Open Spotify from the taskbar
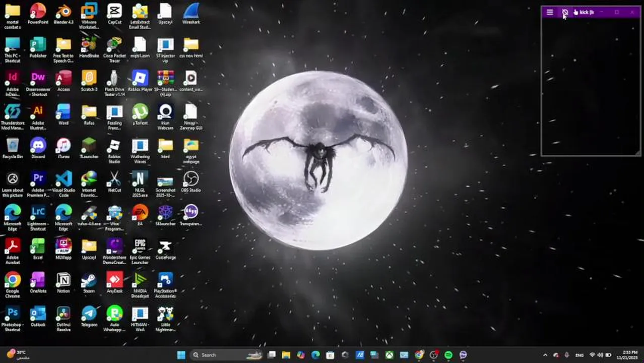This screenshot has height=363, width=644. (448, 355)
